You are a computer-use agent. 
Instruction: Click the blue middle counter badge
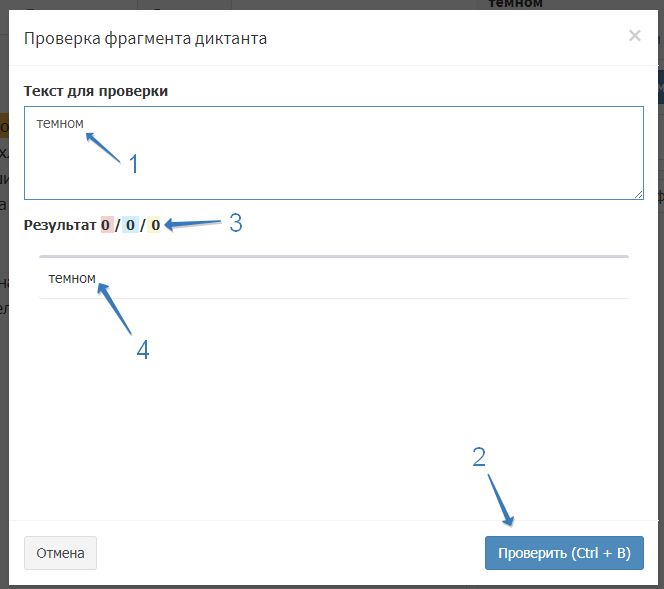(131, 225)
